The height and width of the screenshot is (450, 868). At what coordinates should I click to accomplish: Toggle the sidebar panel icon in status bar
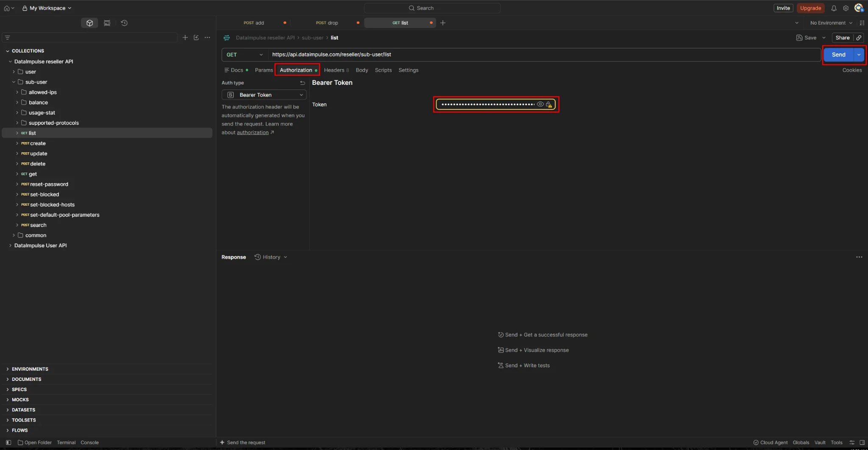pyautogui.click(x=8, y=442)
